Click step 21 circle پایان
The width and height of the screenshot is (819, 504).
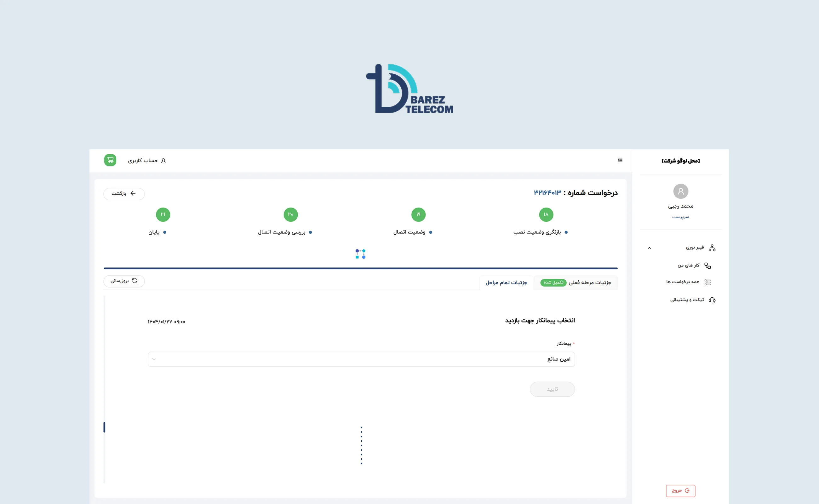(x=163, y=214)
